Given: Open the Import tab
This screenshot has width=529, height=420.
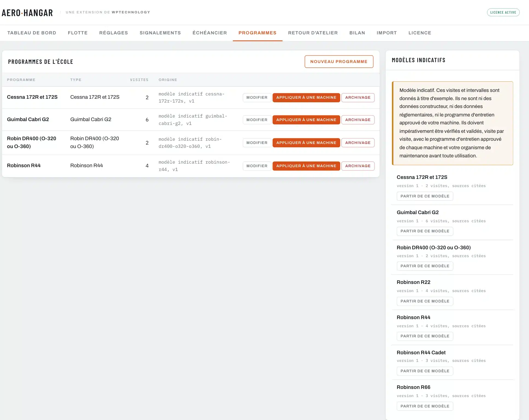Looking at the screenshot, I should [387, 33].
